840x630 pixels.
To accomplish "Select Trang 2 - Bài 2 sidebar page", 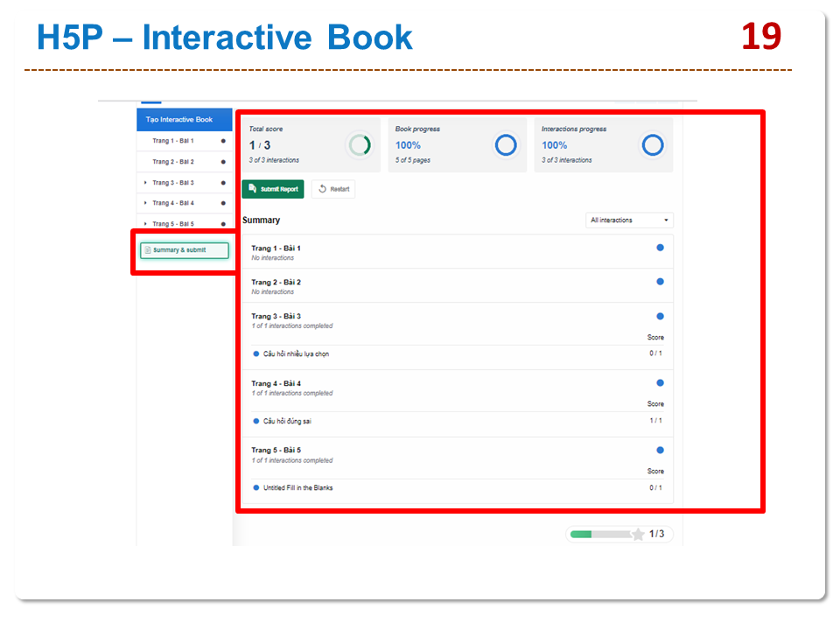I will coord(172,162).
